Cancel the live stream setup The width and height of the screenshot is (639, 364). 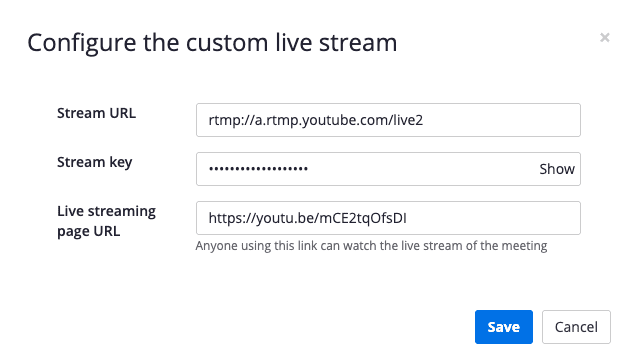pos(576,327)
